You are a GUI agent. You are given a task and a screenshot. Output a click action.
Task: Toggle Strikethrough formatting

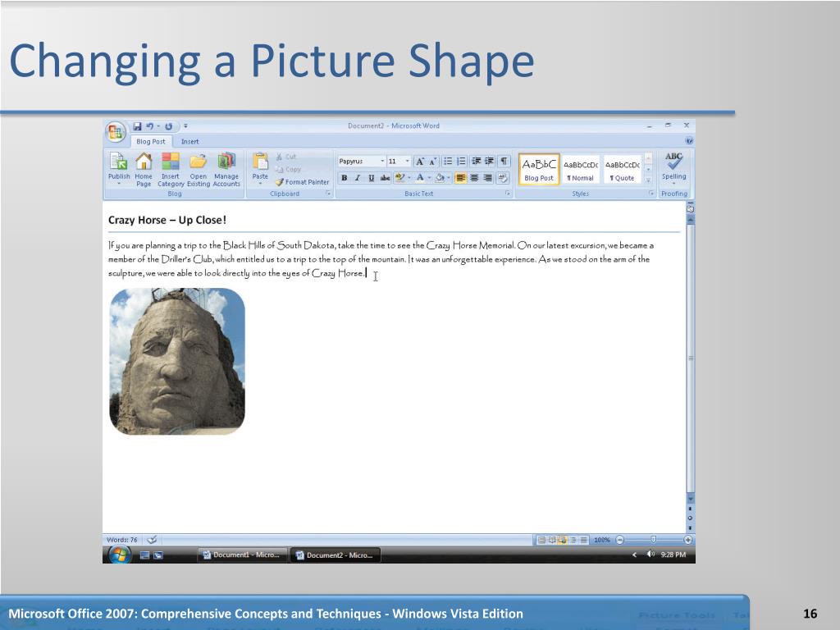coord(386,178)
